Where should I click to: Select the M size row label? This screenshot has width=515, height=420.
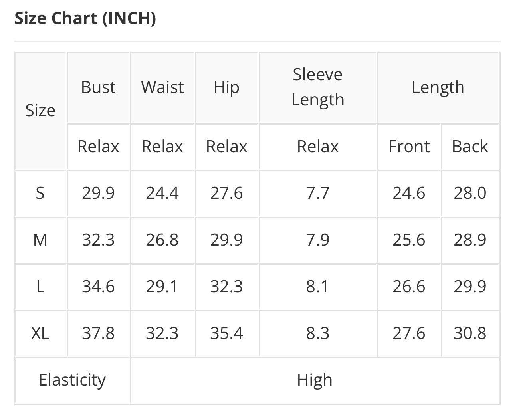[40, 240]
